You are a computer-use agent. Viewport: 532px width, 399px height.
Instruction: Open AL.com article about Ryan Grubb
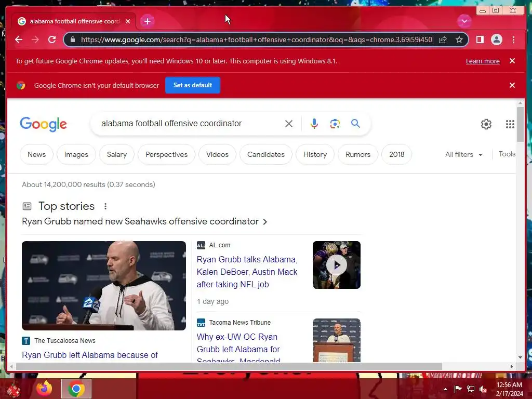247,272
